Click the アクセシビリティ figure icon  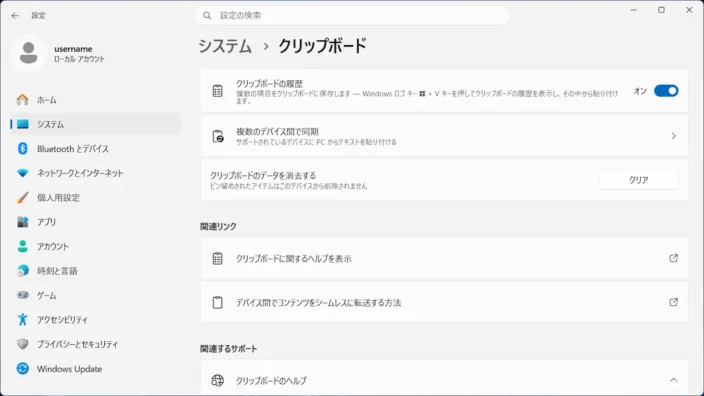point(22,320)
